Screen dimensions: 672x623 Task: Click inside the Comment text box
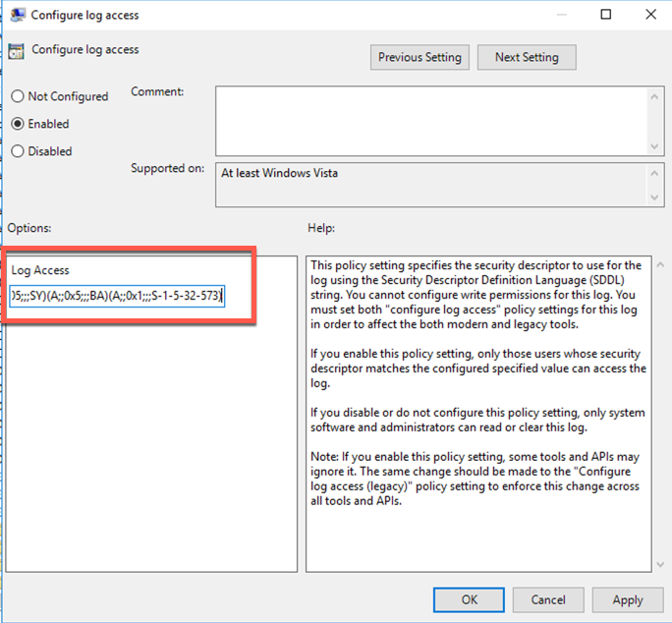pyautogui.click(x=430, y=120)
